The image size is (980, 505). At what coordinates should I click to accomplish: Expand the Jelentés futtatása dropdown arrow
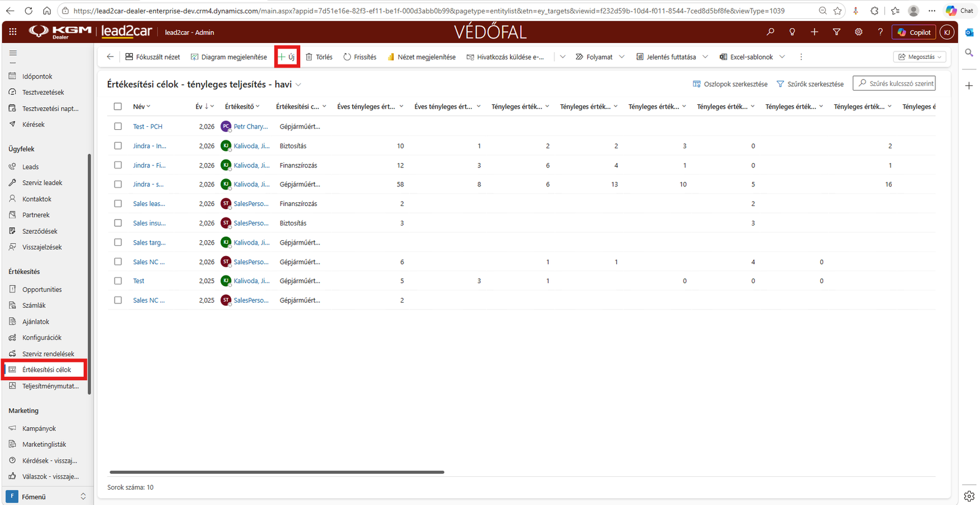[x=705, y=57]
